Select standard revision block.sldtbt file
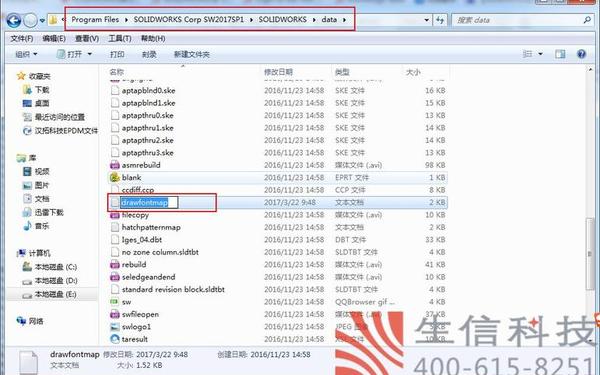This screenshot has width=600, height=375. pos(173,289)
